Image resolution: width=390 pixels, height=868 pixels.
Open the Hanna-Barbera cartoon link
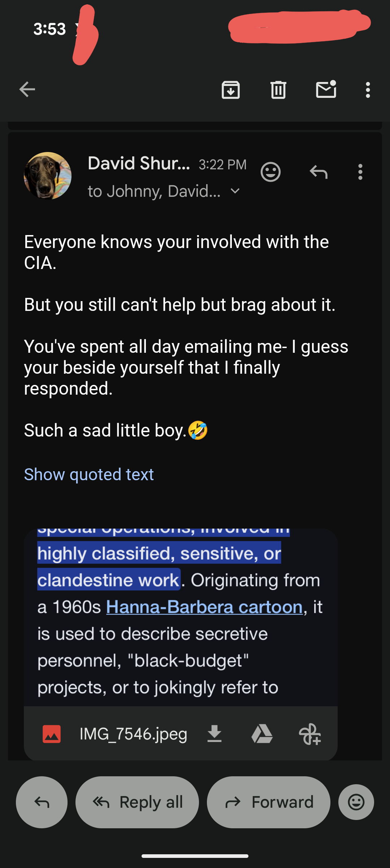(x=204, y=607)
